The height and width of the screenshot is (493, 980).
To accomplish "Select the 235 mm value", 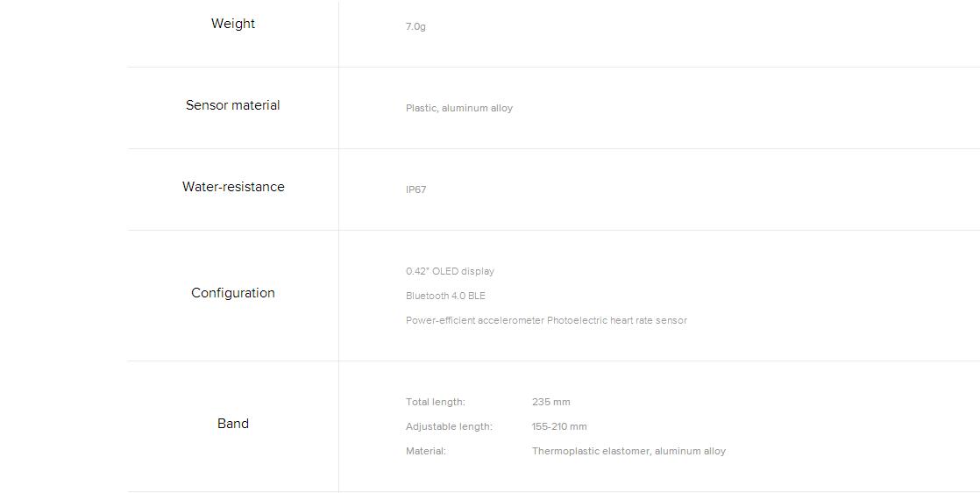I will point(551,402).
